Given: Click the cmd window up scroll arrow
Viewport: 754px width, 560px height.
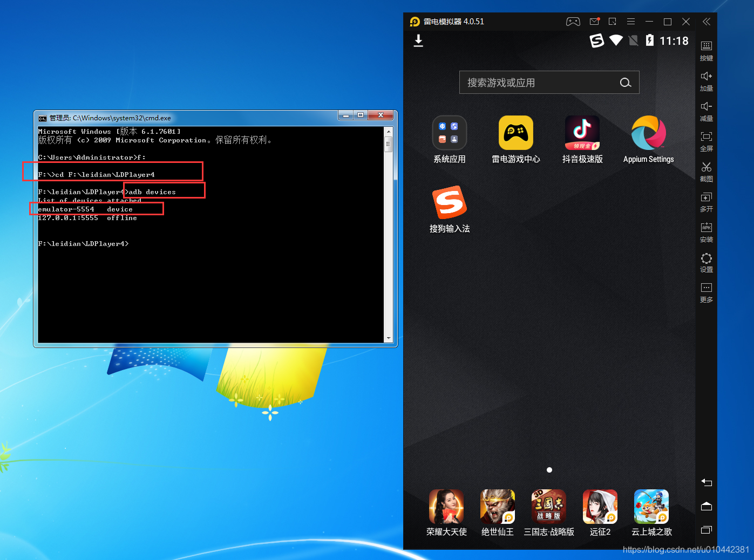Looking at the screenshot, I should click(x=388, y=131).
